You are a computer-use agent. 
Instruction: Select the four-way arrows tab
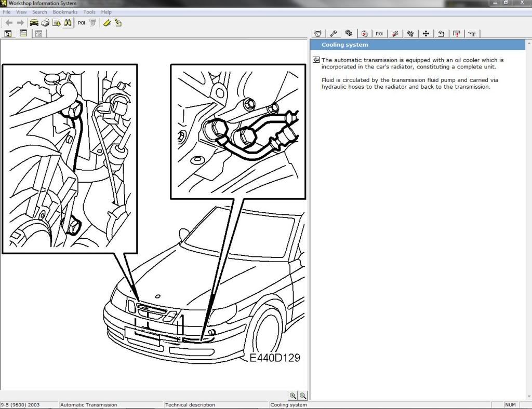pos(425,34)
